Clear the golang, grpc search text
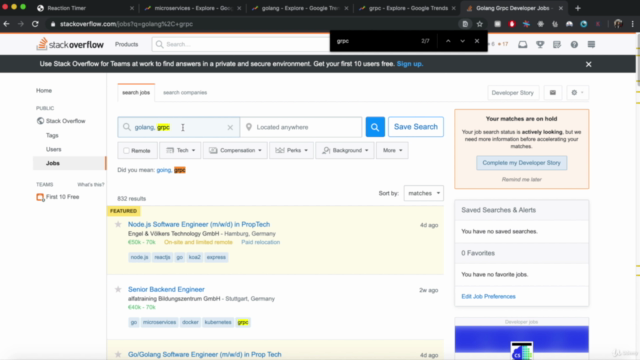The width and height of the screenshot is (640, 360). pos(230,127)
